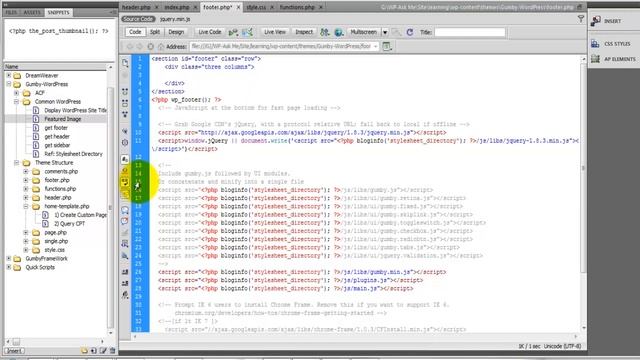Switch to Split view
Viewport: 640px width, 360px height.
[x=155, y=32]
